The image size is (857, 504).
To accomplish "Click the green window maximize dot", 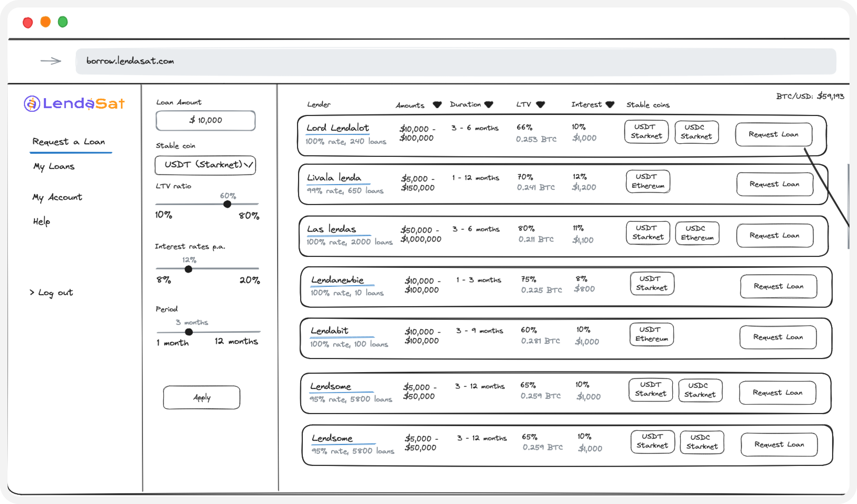I will [x=63, y=22].
